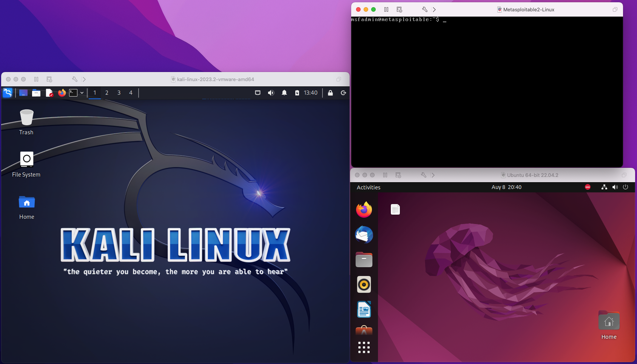Switch to Kali workspace 4
The image size is (637, 364).
click(131, 93)
